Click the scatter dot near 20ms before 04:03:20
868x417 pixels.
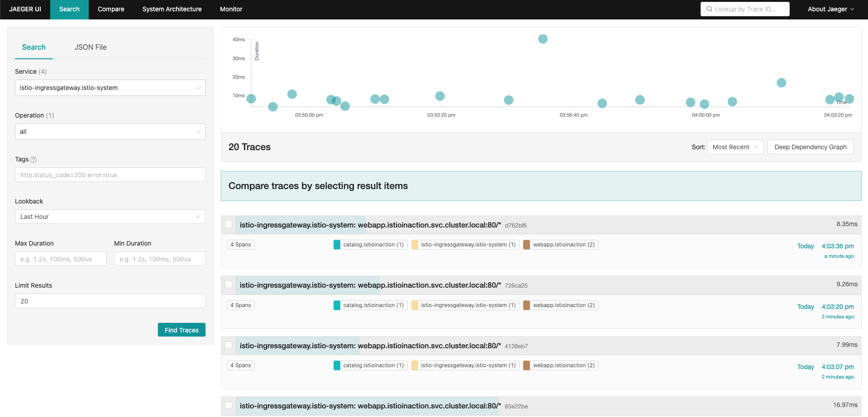781,83
